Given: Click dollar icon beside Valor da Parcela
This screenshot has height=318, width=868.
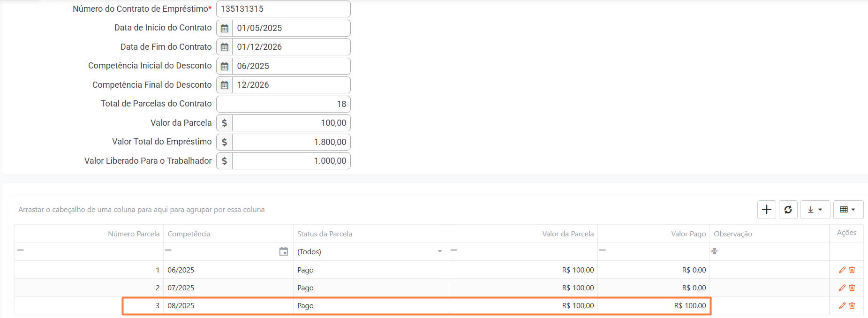Looking at the screenshot, I should point(225,123).
